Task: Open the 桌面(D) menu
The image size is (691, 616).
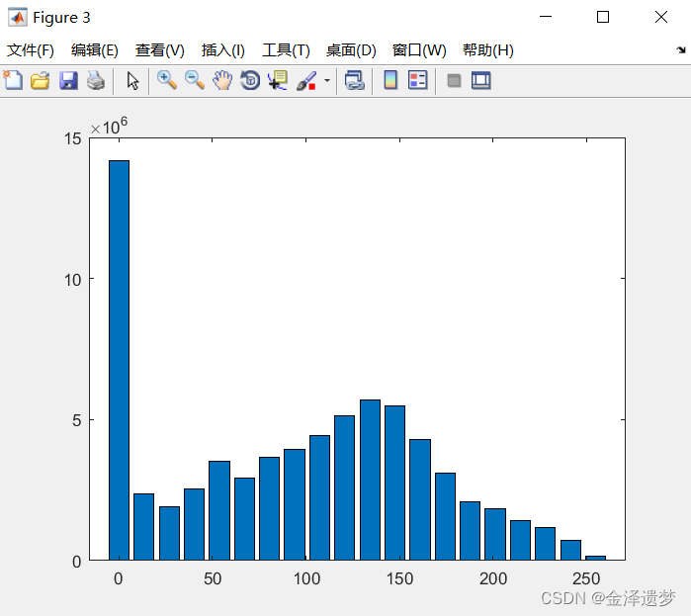Action: pos(351,50)
